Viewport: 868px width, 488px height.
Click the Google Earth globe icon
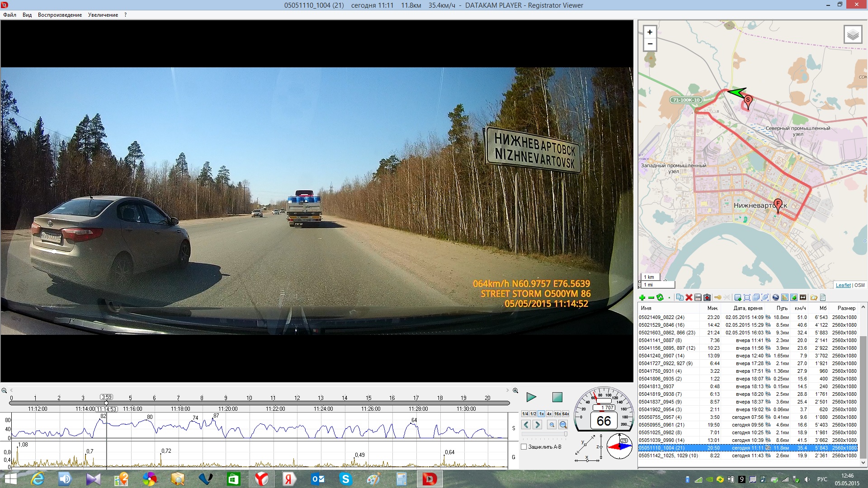point(776,297)
